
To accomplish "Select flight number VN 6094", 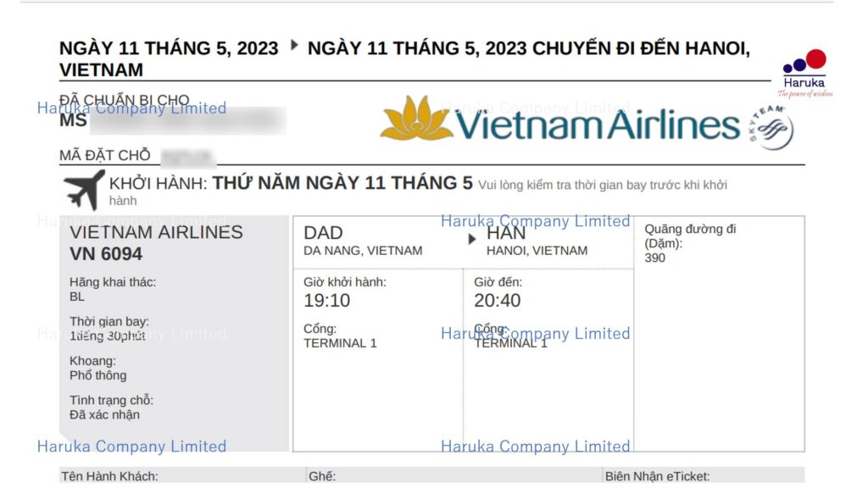I will pos(106,254).
